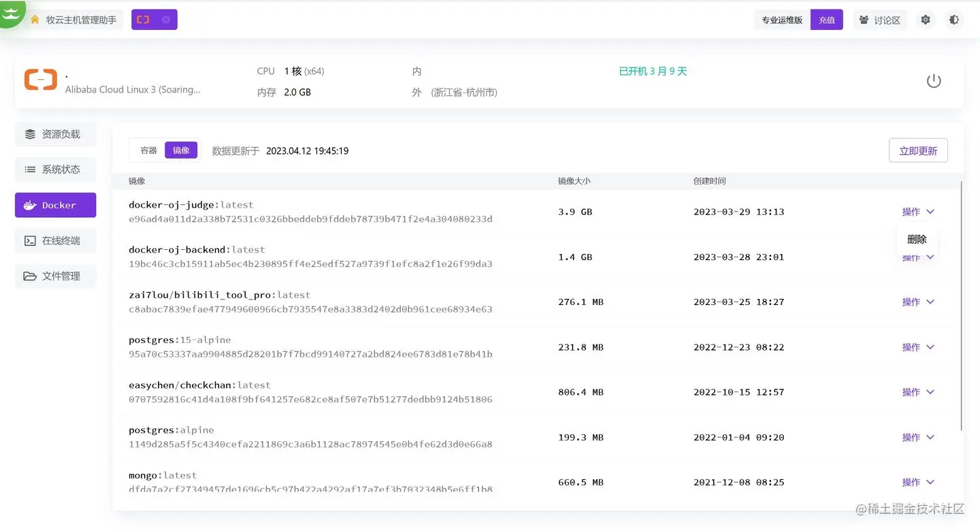Click the mongo:latest image name
Image resolution: width=980 pixels, height=531 pixels.
tap(163, 475)
